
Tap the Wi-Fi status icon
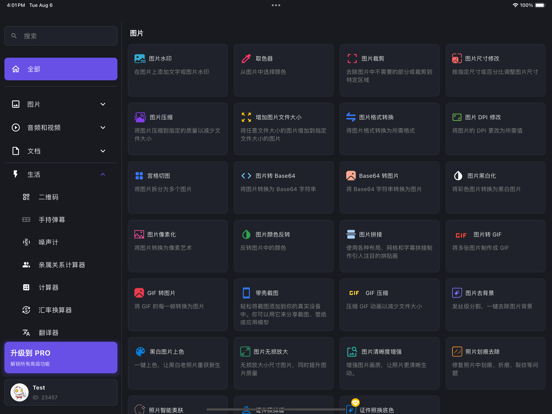tap(515, 5)
